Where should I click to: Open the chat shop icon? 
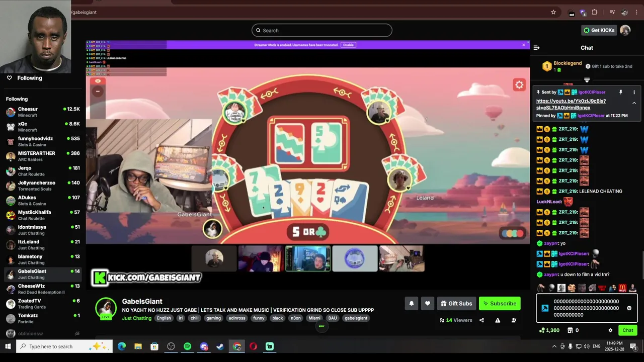(x=570, y=330)
